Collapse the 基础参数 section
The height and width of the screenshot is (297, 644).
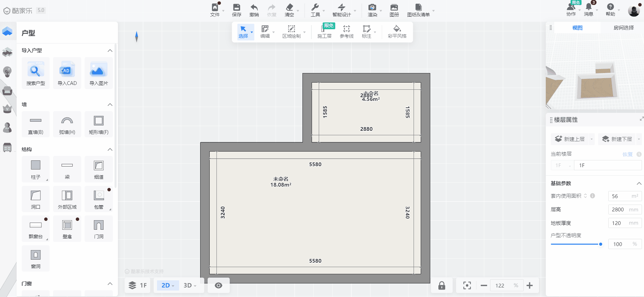click(639, 184)
